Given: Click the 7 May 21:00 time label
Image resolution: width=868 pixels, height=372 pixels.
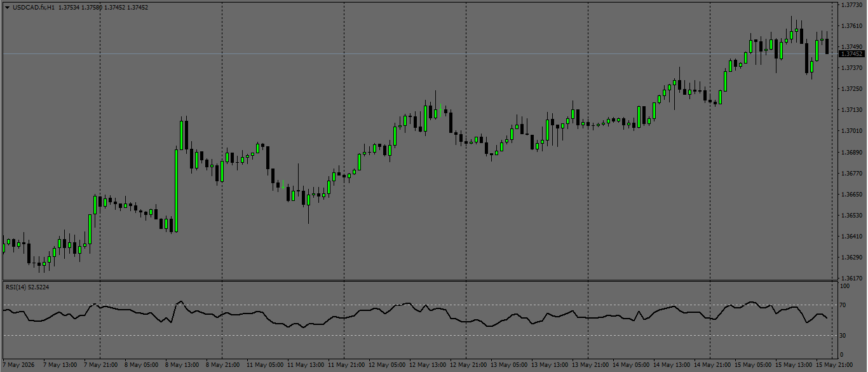Looking at the screenshot, I should 100,366.
